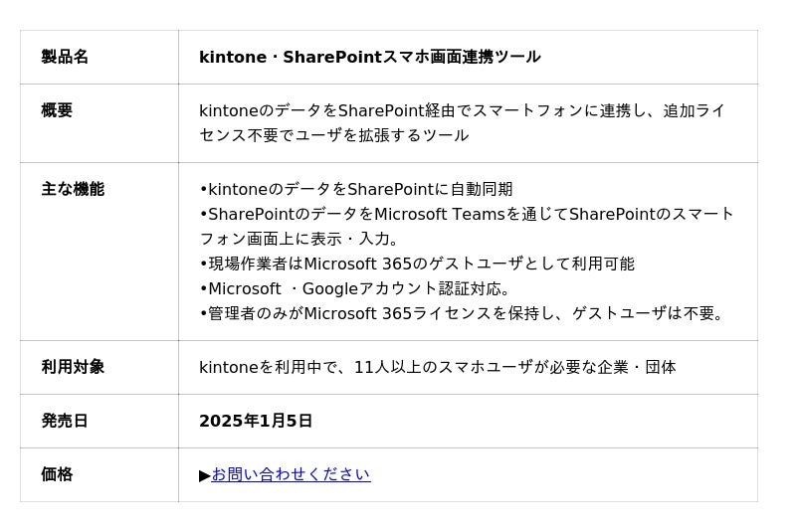Select the 主な機能 row header

click(73, 190)
